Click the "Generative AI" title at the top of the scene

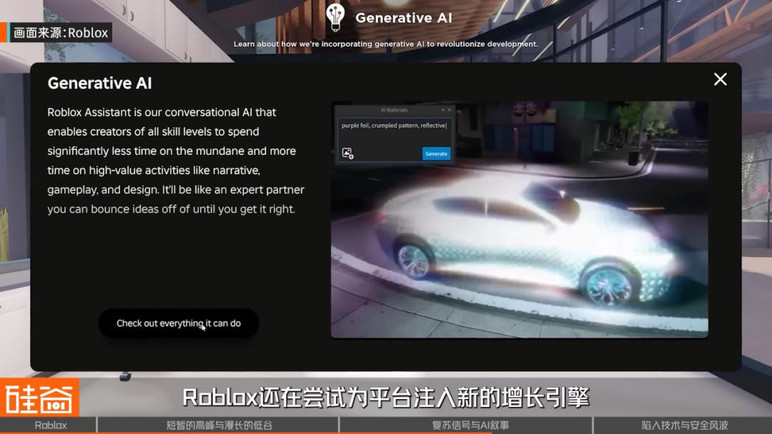click(403, 18)
